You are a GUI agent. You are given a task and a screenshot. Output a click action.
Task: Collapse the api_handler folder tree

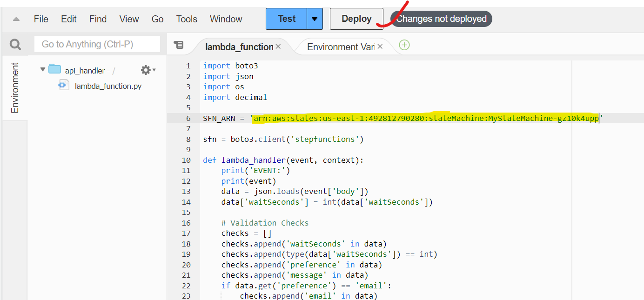click(x=43, y=70)
